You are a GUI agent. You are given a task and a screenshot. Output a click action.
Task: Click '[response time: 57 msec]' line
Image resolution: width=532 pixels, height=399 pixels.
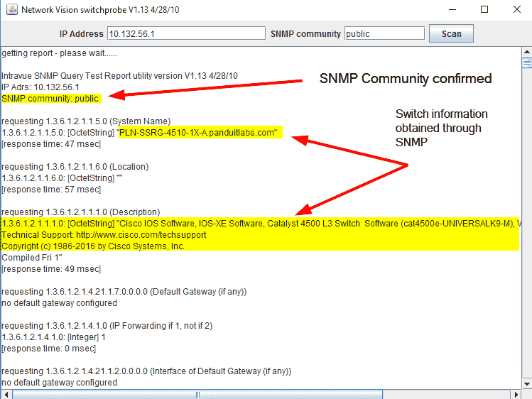pos(51,190)
